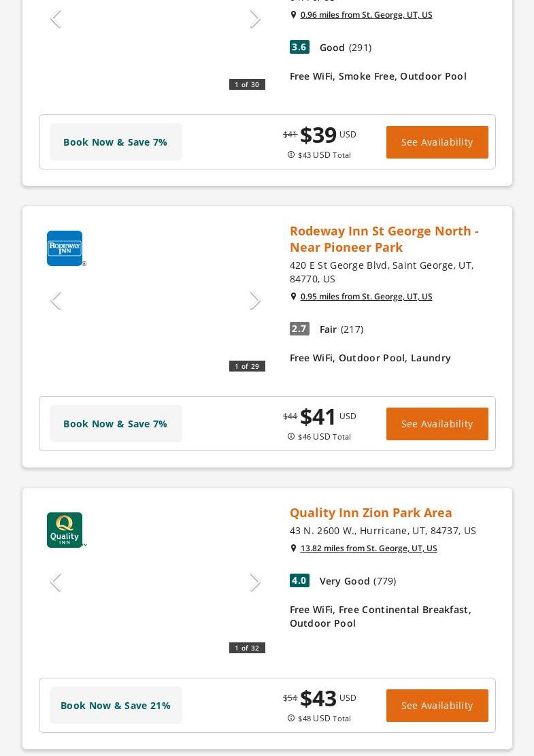This screenshot has height=756, width=534.
Task: Click the Quality Inn brand logo
Action: (65, 530)
